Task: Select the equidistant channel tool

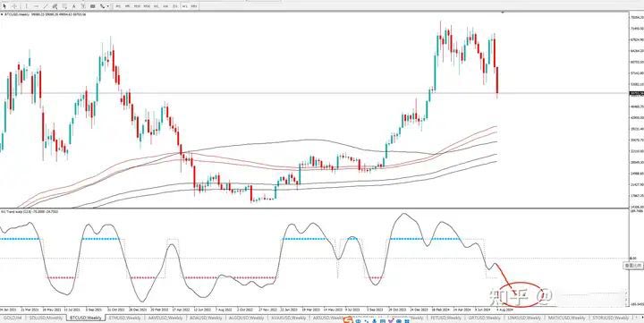Action: (x=55, y=6)
